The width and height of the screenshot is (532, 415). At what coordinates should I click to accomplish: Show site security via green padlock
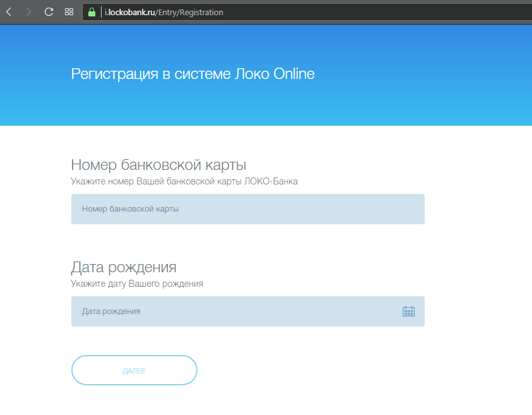[92, 12]
